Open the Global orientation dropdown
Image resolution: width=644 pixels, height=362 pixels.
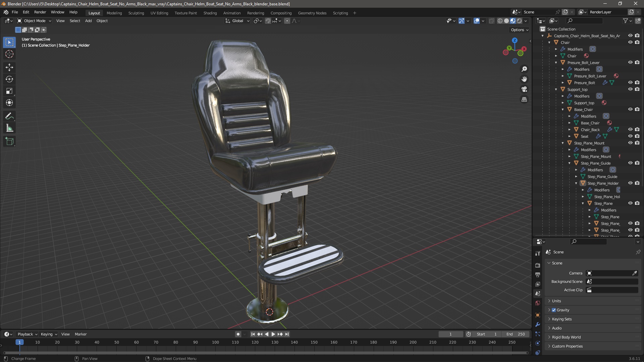click(x=237, y=21)
